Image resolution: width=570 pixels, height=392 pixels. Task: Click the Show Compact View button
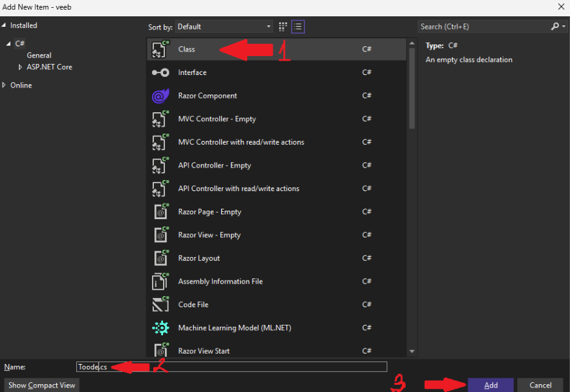pyautogui.click(x=42, y=385)
